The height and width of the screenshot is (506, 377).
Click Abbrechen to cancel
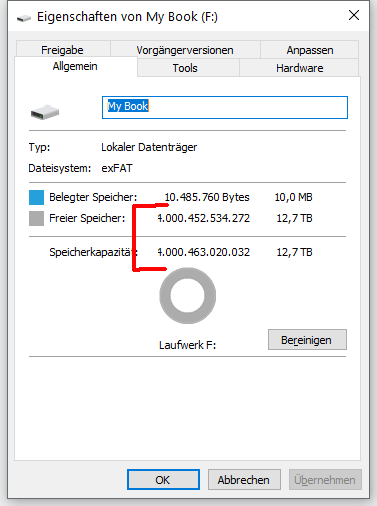pyautogui.click(x=244, y=480)
